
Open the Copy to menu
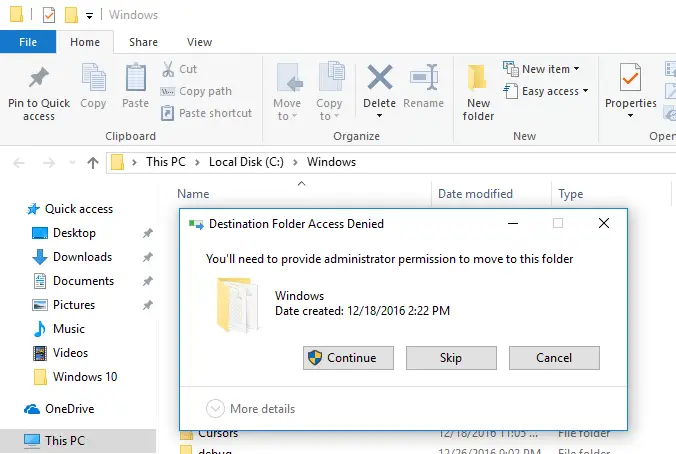click(330, 91)
